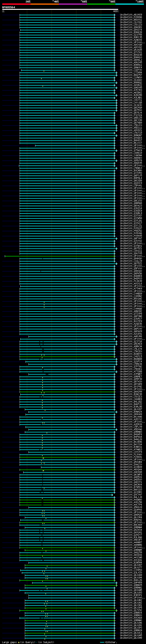Screen dimensions: 146x644
Task: Open the UniRef100_O13430 hit
Action: 131,105
